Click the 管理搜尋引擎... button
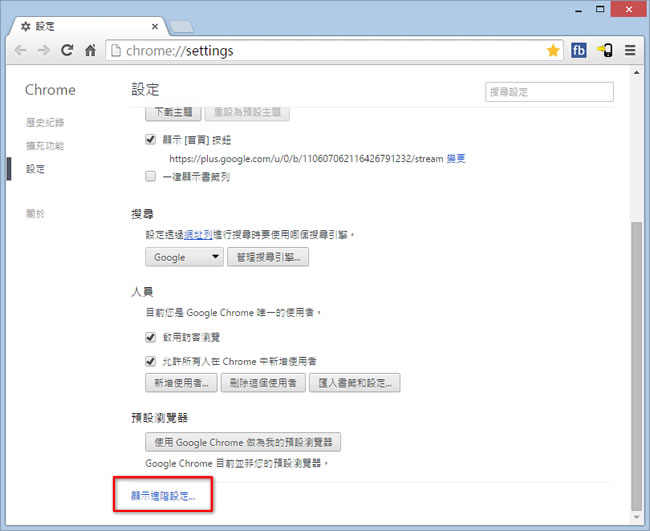 268,257
